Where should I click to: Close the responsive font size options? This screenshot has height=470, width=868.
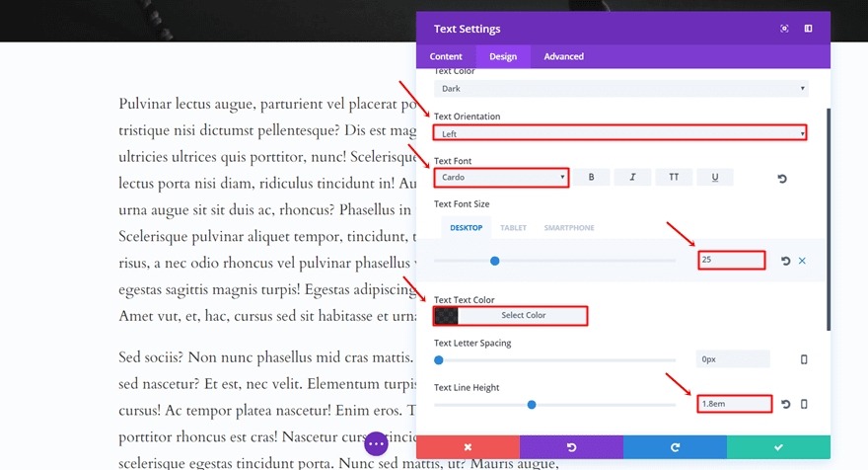[x=802, y=261]
